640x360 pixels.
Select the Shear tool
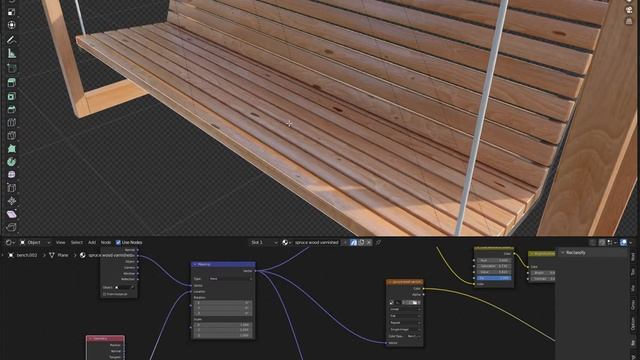11,214
